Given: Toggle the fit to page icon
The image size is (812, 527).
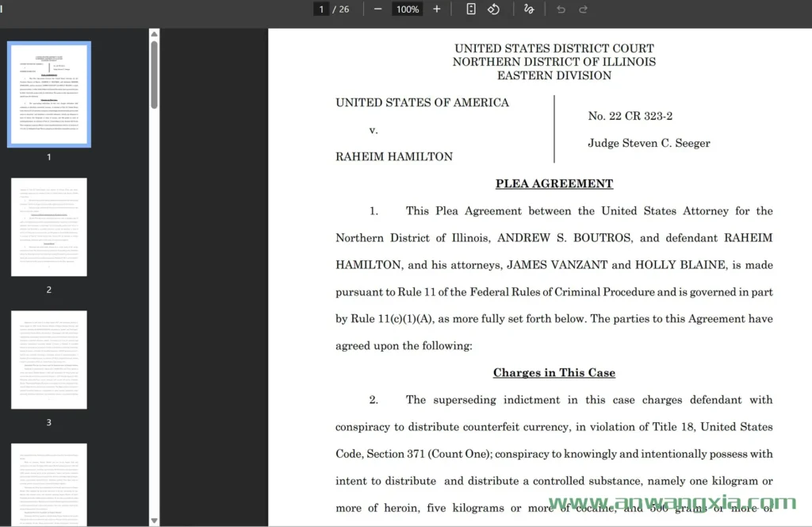Looking at the screenshot, I should (x=470, y=10).
